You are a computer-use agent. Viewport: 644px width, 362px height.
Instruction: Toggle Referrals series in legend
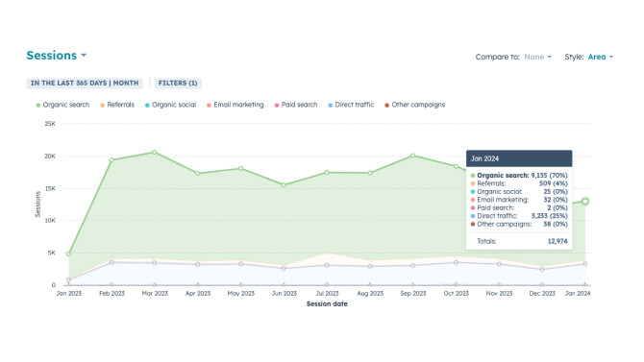[117, 105]
